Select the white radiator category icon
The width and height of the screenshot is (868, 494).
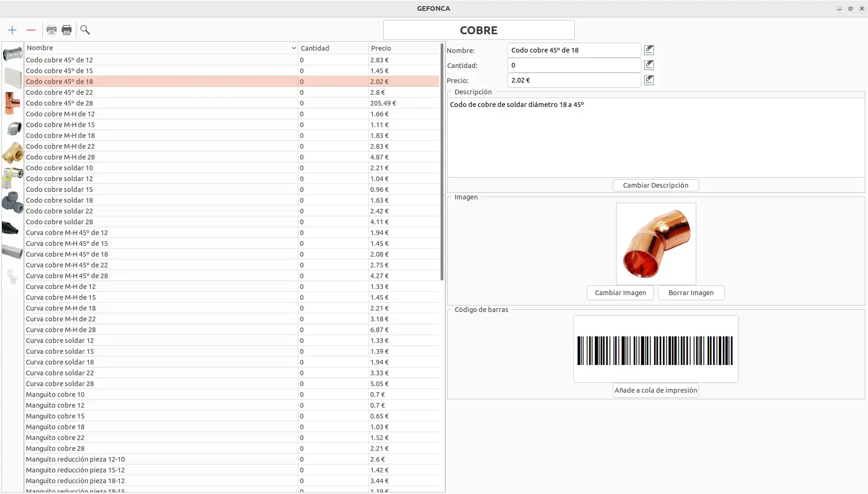point(13,78)
